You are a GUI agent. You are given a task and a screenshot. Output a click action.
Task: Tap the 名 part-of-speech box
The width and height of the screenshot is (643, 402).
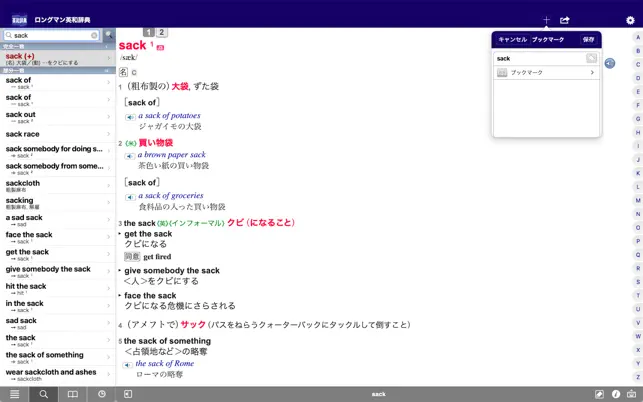pyautogui.click(x=123, y=72)
